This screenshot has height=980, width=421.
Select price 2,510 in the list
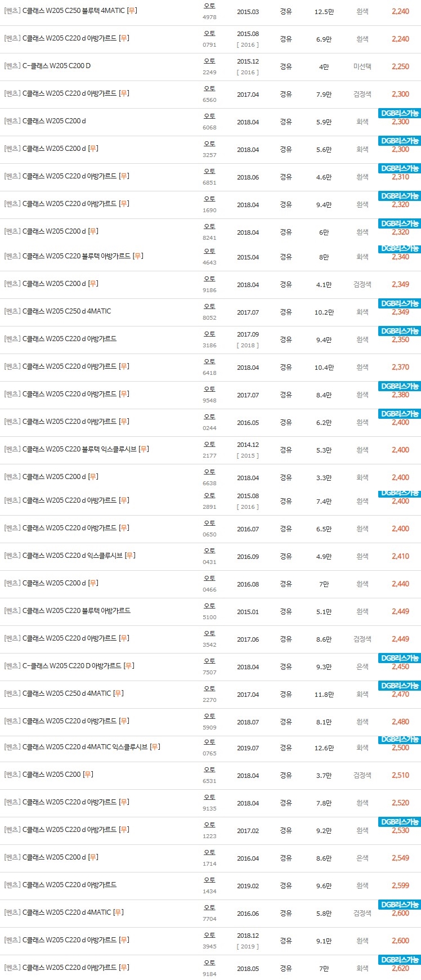point(400,775)
